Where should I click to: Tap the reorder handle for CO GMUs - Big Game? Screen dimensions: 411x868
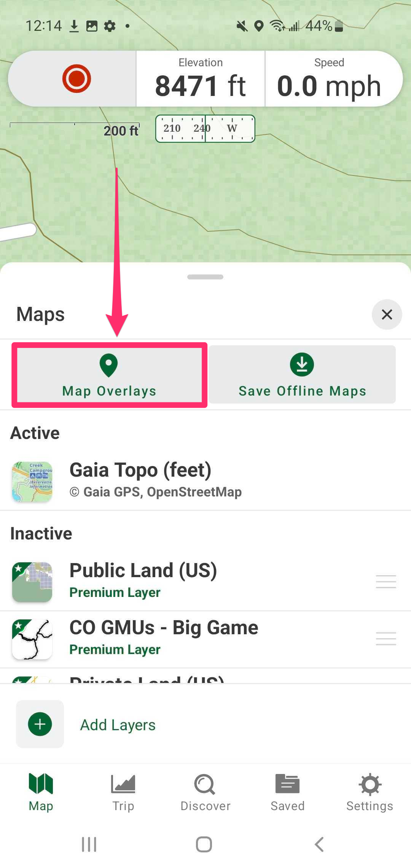coord(386,638)
